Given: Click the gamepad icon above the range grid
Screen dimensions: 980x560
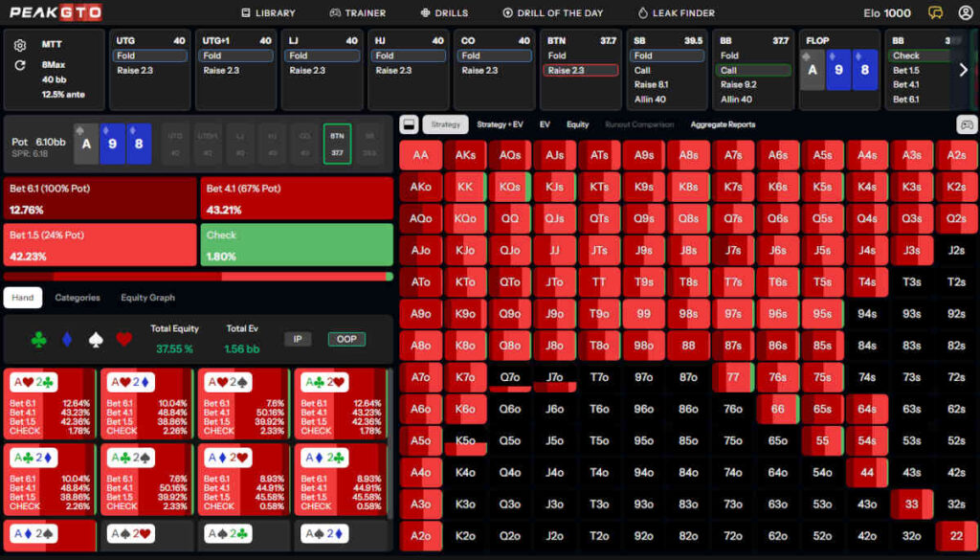Looking at the screenshot, I should click(x=967, y=124).
